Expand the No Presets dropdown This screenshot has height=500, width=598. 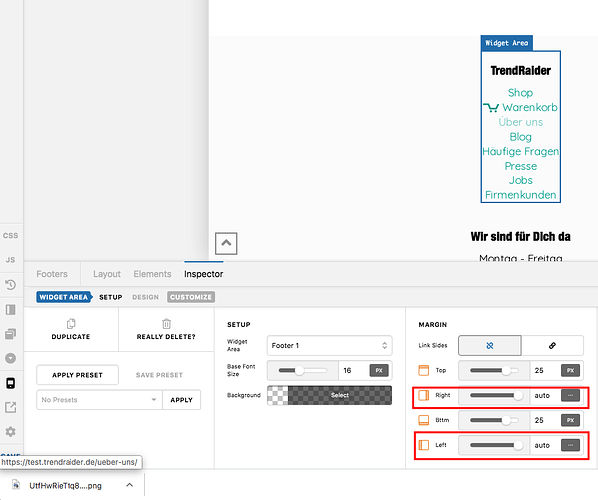(x=99, y=400)
